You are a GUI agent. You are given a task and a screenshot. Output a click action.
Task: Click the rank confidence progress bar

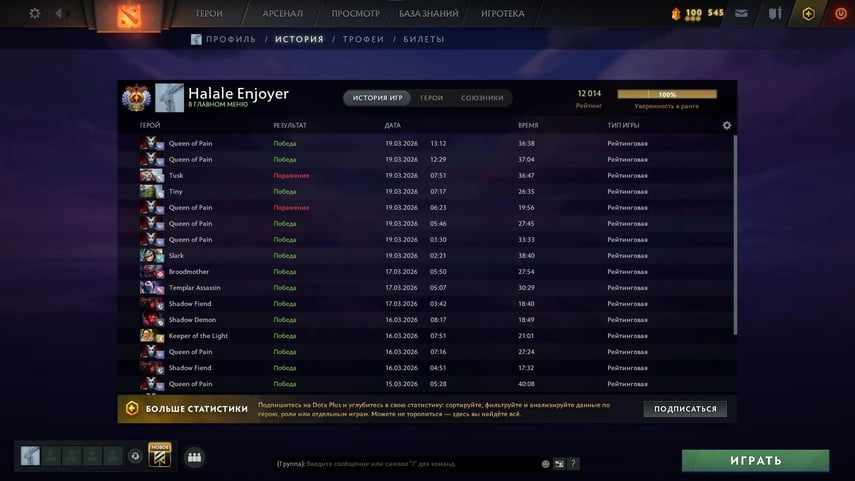point(667,94)
